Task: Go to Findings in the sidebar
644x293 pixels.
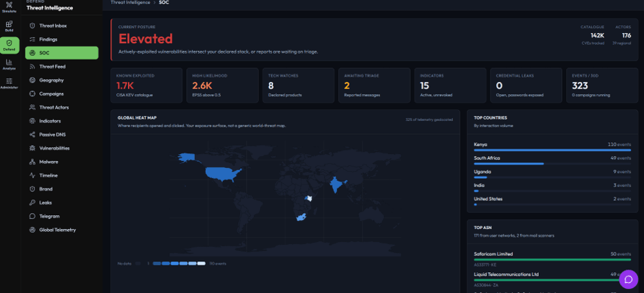Action: (x=62, y=39)
